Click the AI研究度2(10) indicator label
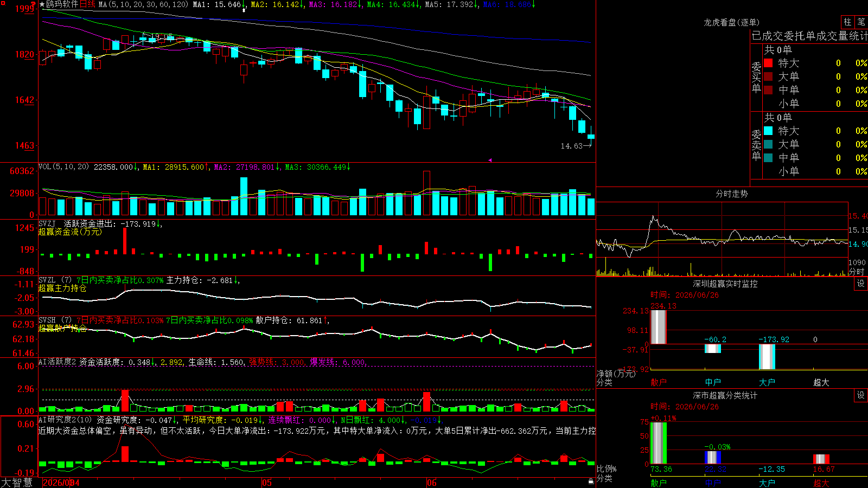The height and width of the screenshot is (488, 868). (65, 420)
